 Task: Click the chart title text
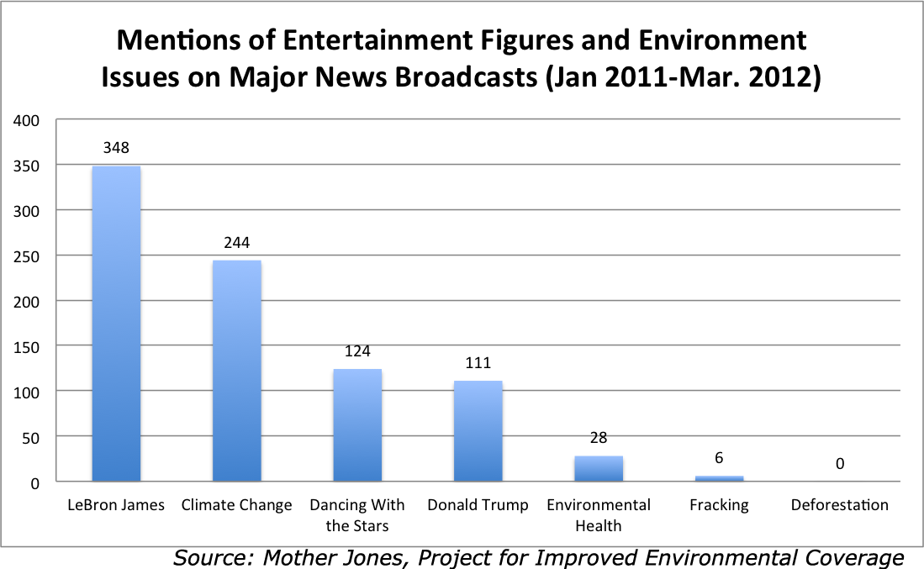pyautogui.click(x=461, y=58)
